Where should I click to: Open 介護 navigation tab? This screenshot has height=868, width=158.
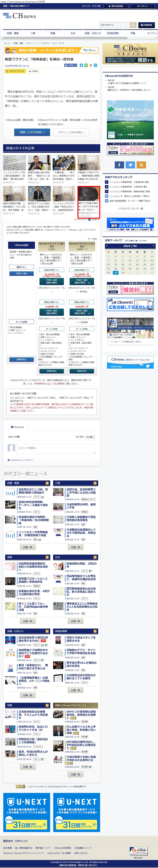(33, 33)
